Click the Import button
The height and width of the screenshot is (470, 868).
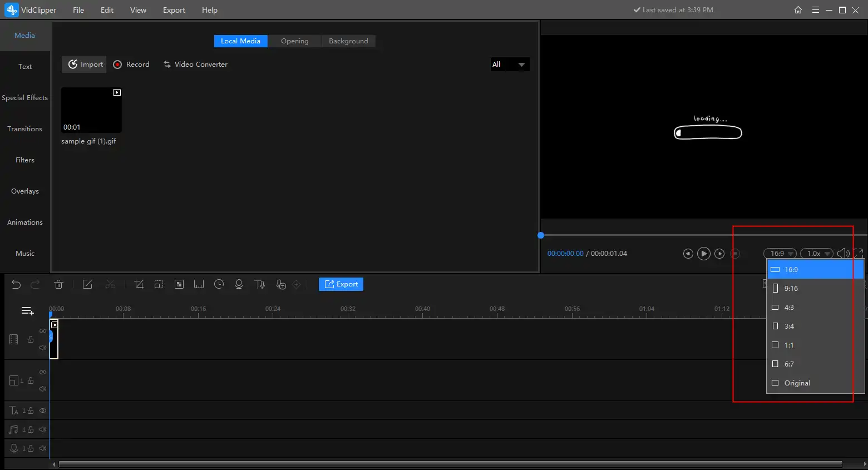pyautogui.click(x=86, y=65)
